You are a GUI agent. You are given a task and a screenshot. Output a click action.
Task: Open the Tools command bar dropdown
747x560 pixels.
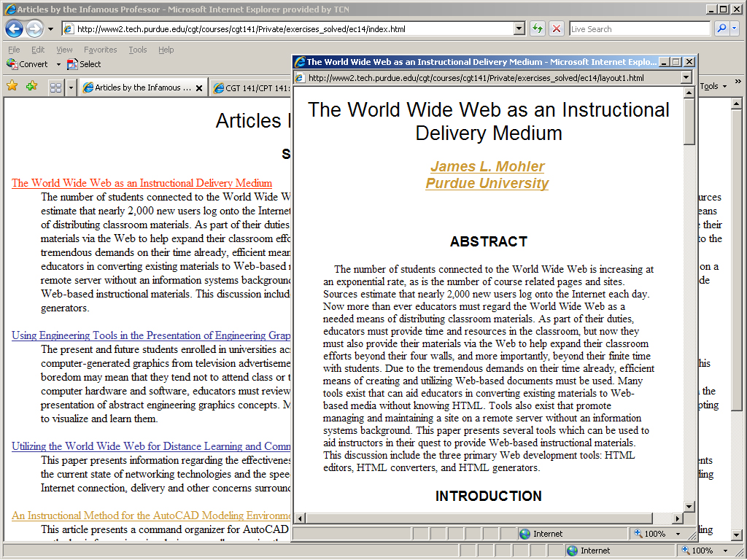pyautogui.click(x=713, y=86)
